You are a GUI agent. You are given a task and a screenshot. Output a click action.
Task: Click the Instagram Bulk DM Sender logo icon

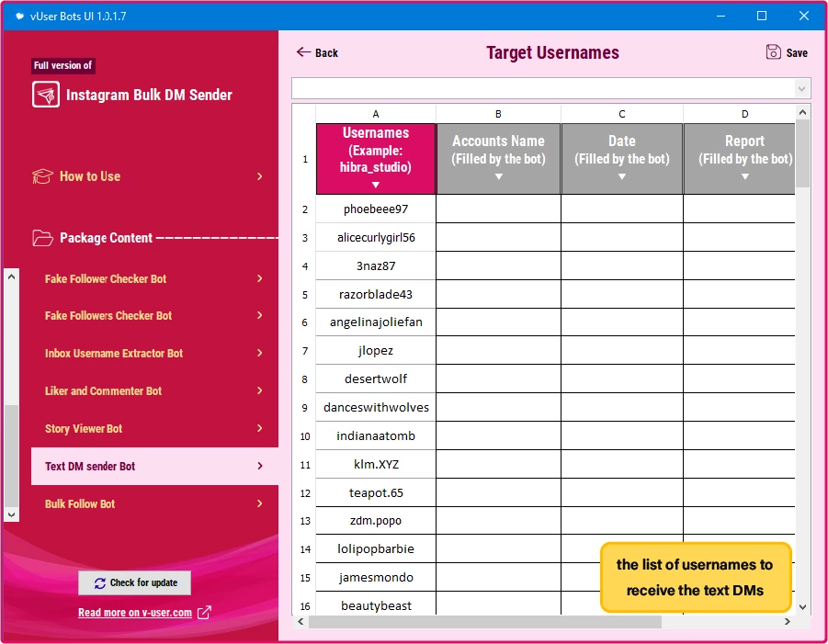(46, 95)
